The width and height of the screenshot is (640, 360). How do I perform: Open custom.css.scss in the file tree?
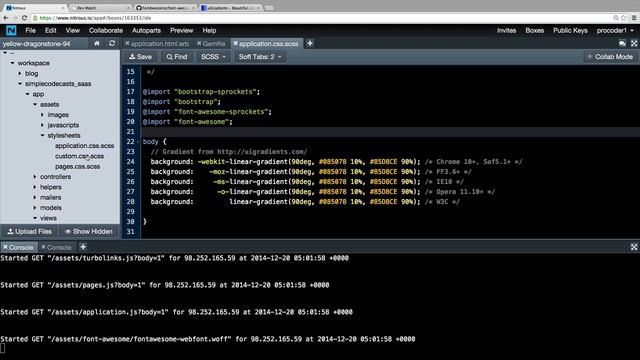79,156
